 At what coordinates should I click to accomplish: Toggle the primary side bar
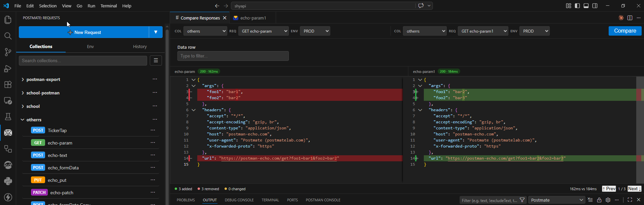point(577,6)
